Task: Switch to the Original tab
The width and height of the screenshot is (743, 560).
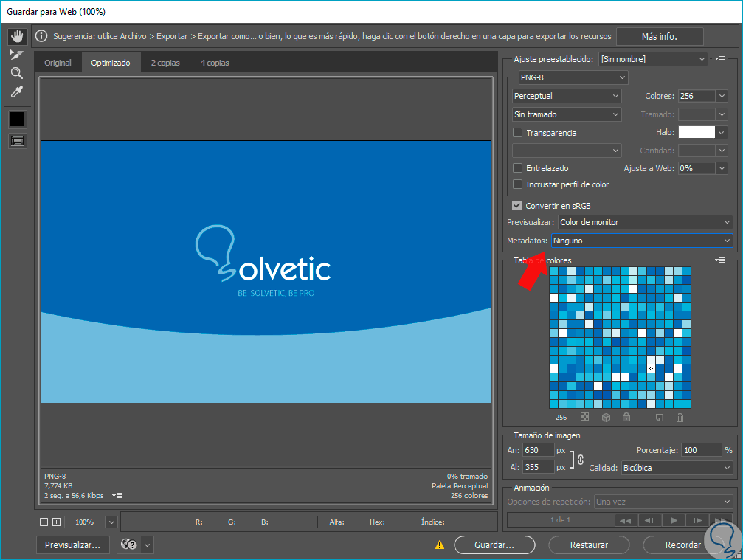Action: (58, 63)
